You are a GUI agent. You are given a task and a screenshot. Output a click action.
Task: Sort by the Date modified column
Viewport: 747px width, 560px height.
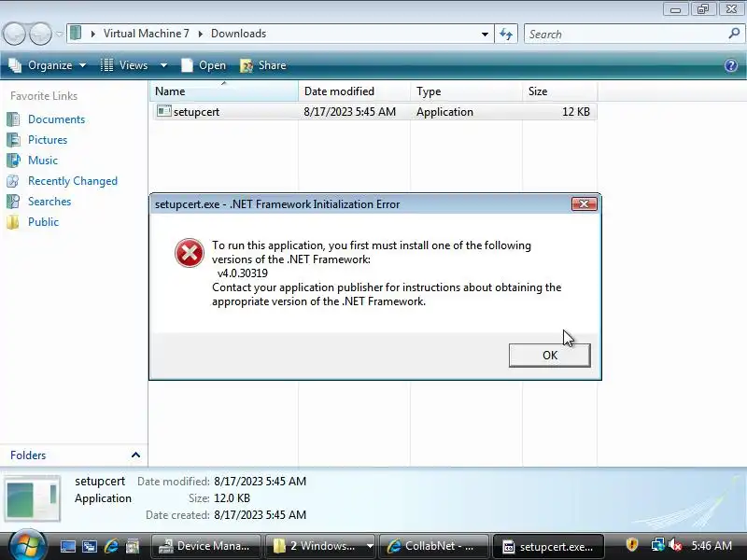tap(354, 91)
